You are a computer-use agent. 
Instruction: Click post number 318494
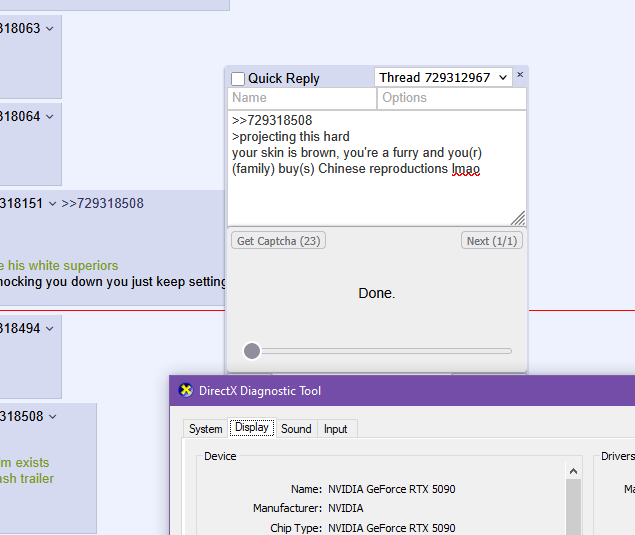20,328
